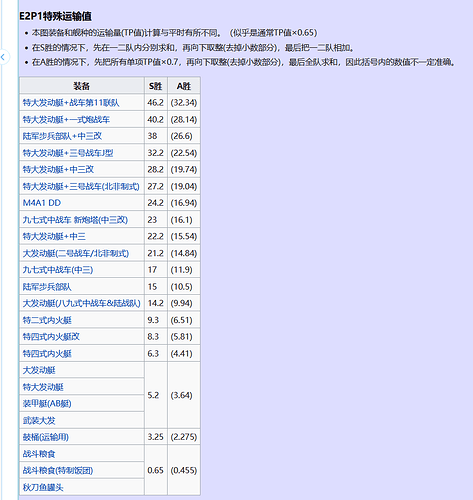Viewport: 473px width, 500px height.
Task: Click the merged A胜 value (0.455)
Action: tap(184, 470)
